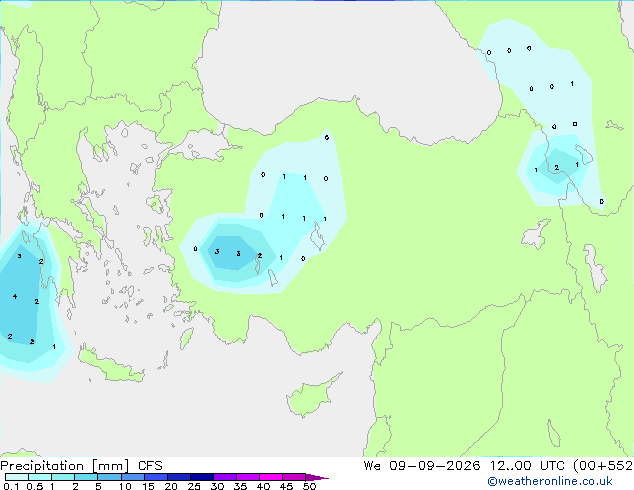Select the legend tick label '20'
This screenshot has height=490, width=634.
point(171,486)
